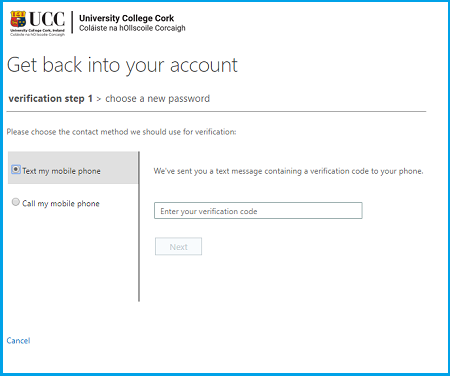The height and width of the screenshot is (376, 450).
Task: Click 'verification step 1' breadcrumb text
Action: tap(50, 99)
